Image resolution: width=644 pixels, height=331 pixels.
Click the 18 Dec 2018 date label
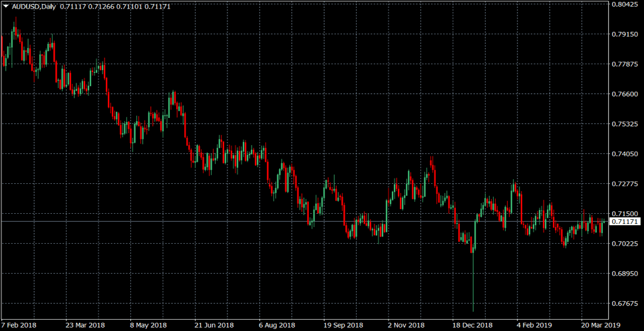(472, 325)
